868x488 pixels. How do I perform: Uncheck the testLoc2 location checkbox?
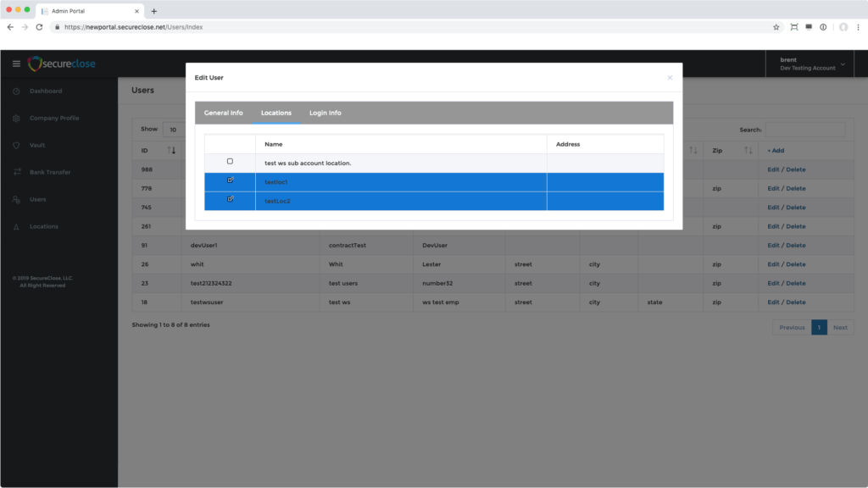click(x=230, y=200)
